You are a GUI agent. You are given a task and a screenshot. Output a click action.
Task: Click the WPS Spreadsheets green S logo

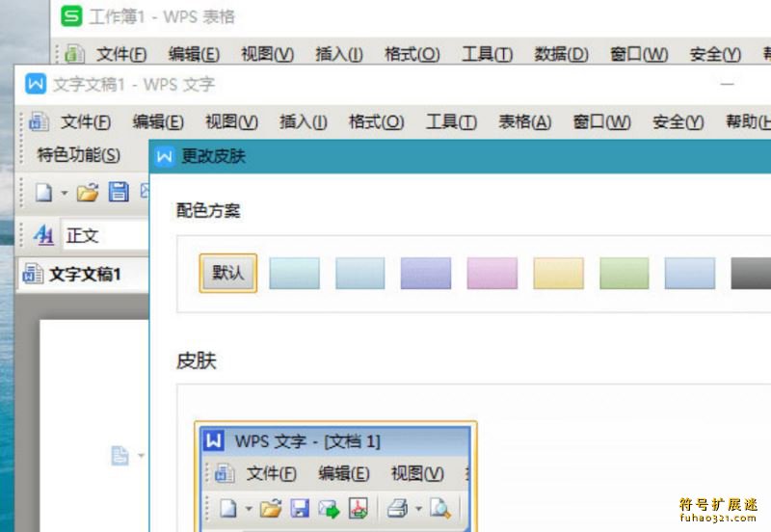[71, 16]
